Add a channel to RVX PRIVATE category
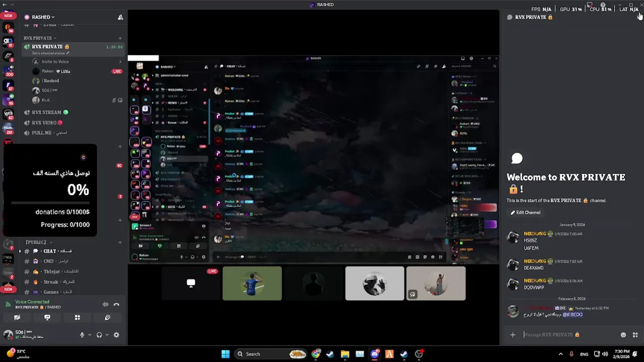Screen dimensions: 644x362 click(120, 38)
